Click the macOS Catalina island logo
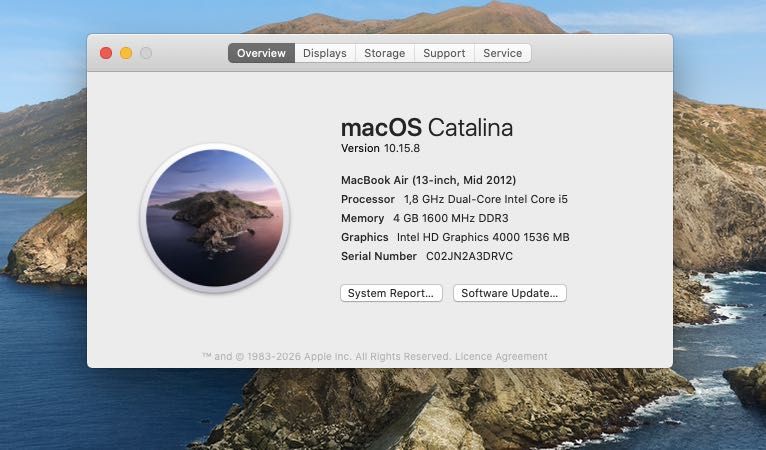 coord(215,218)
